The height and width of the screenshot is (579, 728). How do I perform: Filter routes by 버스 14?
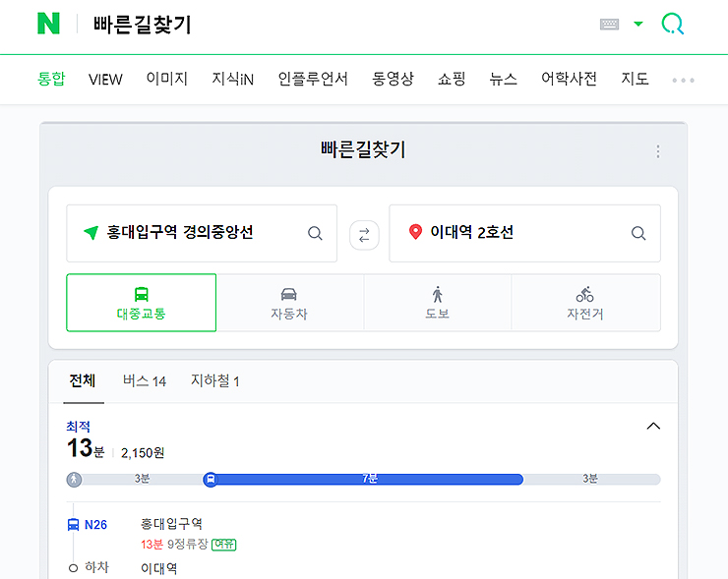point(145,380)
